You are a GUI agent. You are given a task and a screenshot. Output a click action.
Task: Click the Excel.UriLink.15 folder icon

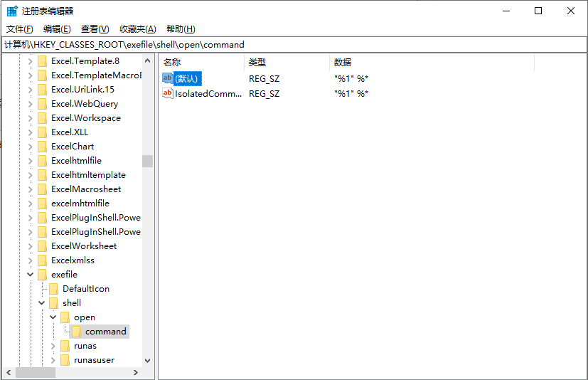(43, 90)
